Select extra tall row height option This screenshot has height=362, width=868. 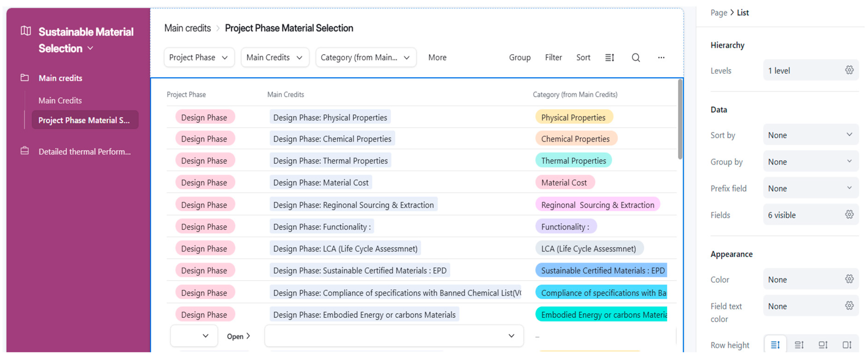tap(847, 344)
